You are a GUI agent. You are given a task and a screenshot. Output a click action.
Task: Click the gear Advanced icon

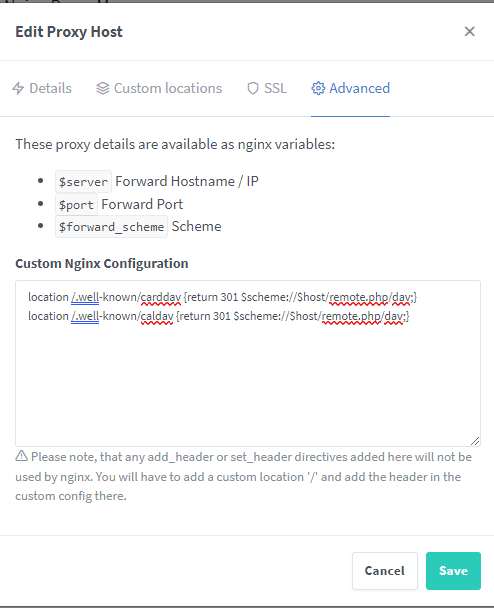click(318, 88)
